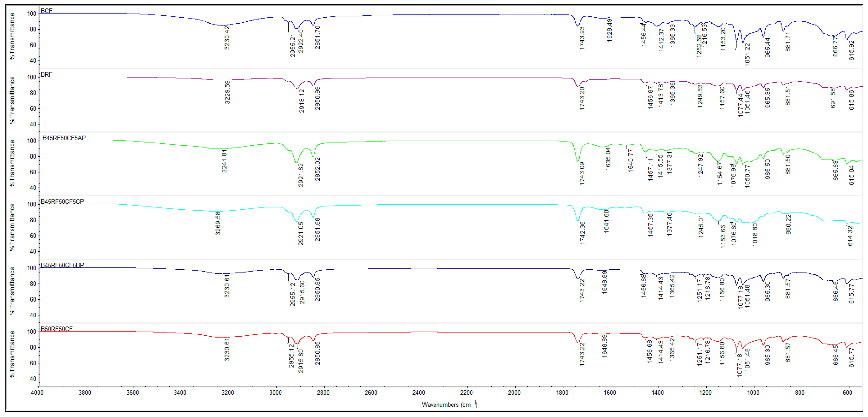
Task: Select the 1641.60 peak label
Action: click(x=606, y=221)
